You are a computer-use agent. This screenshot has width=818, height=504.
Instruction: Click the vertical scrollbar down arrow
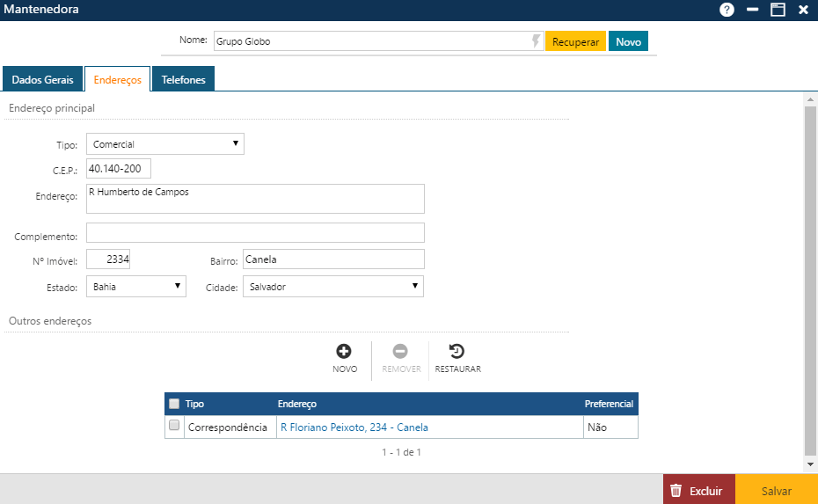(810, 464)
